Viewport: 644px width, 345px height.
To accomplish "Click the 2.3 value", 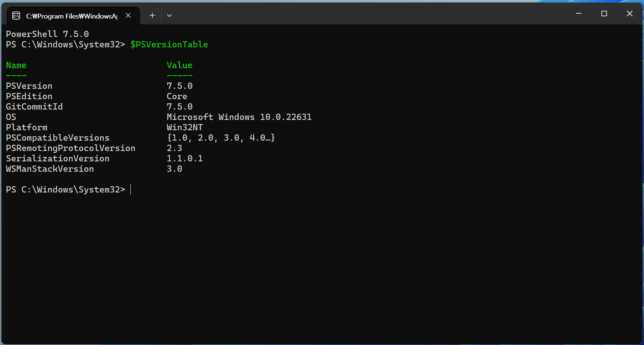I will 175,148.
